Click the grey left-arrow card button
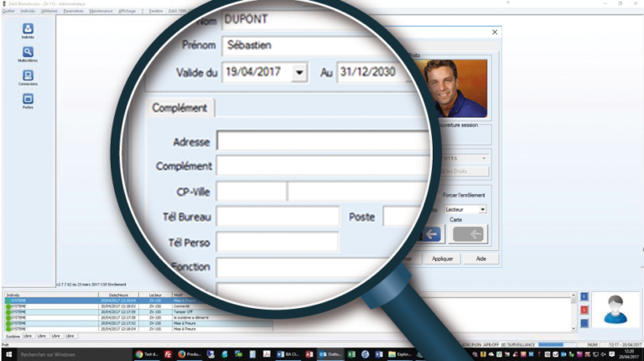This screenshot has height=361, width=644. [468, 234]
